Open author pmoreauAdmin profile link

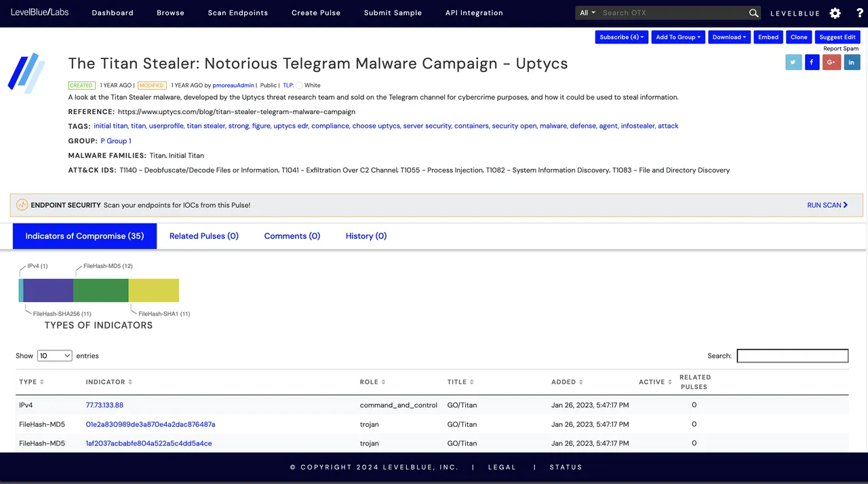233,86
